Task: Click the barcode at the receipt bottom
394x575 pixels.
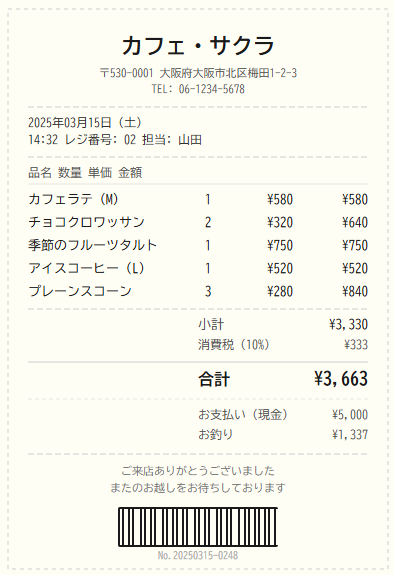Action: pos(198,527)
